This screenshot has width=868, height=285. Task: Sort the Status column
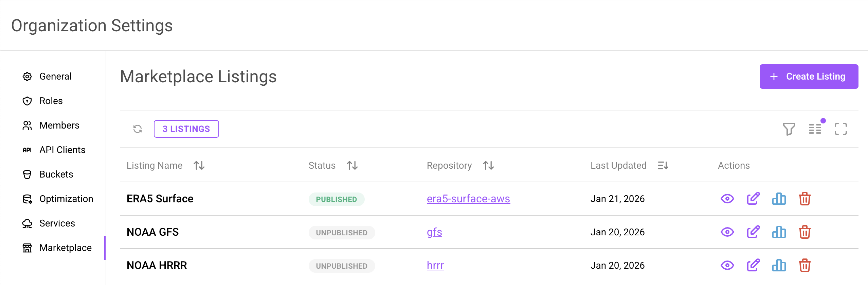[352, 165]
